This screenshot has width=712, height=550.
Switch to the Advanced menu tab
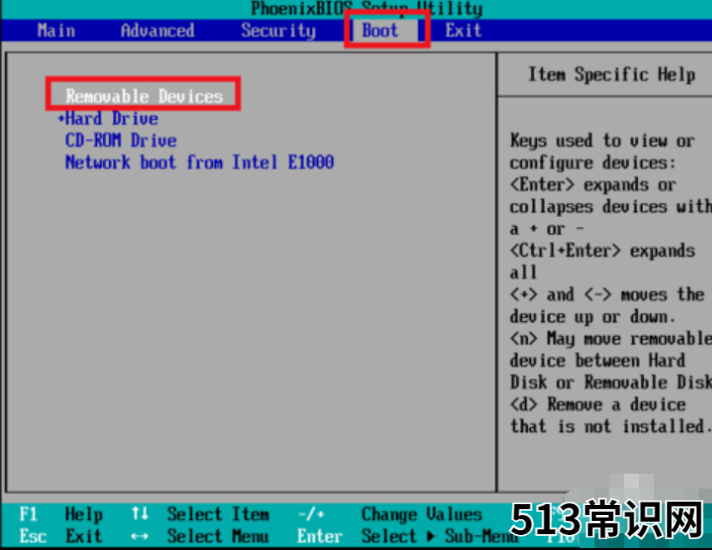point(158,30)
